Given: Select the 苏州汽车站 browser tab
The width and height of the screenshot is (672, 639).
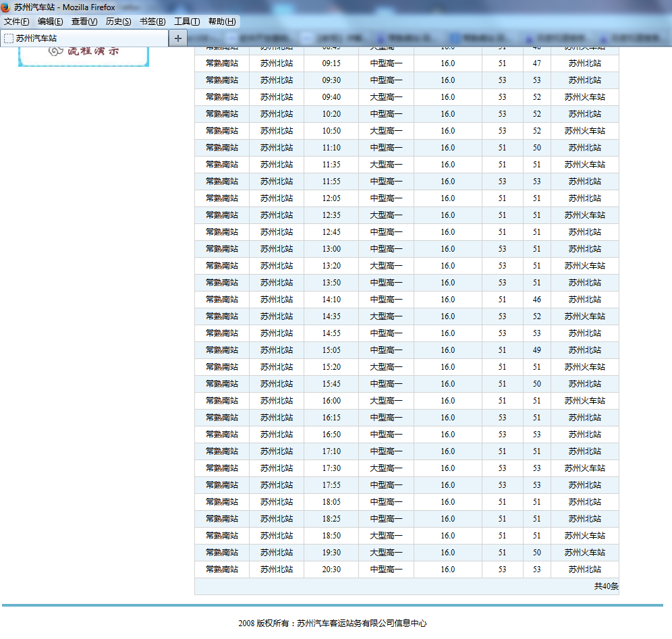Looking at the screenshot, I should point(84,38).
